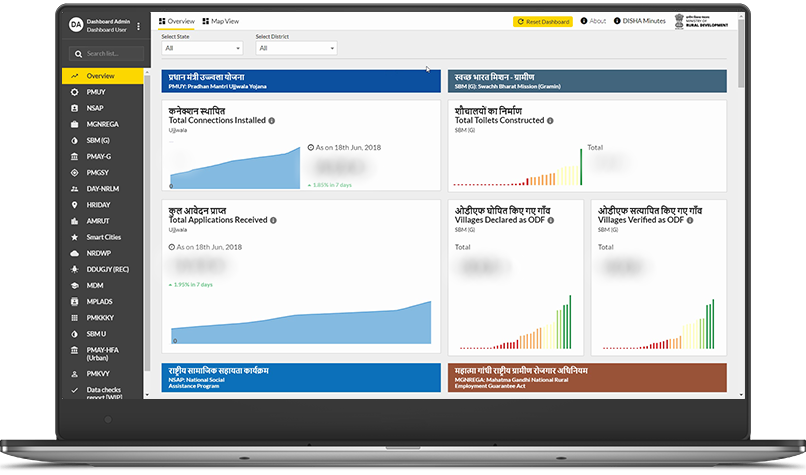This screenshot has width=806, height=475.
Task: Open MGNREGA via its briefcase icon
Action: coord(75,124)
